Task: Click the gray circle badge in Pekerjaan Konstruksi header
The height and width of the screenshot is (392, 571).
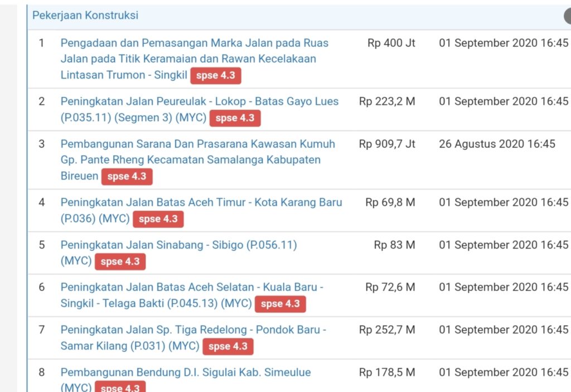Action: [x=567, y=16]
